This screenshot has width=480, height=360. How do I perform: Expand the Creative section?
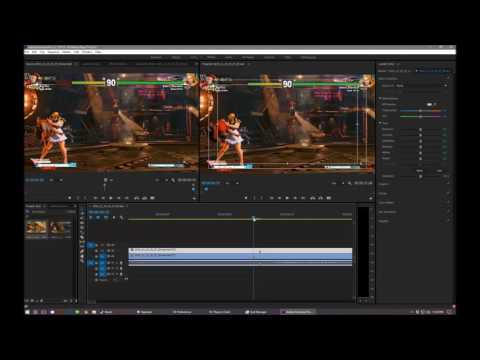tap(384, 184)
